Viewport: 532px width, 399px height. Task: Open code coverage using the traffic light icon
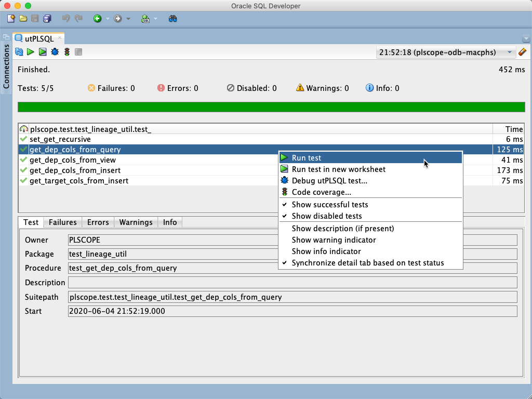(66, 52)
